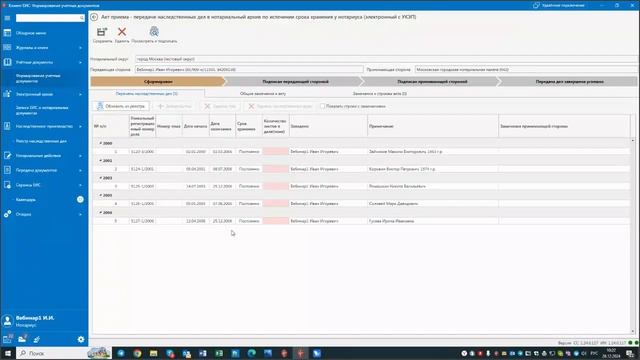Image resolution: width=640 pixels, height=360 pixels.
Task: Click the table's vertical scrollbar down arrow
Action: pyautogui.click(x=633, y=331)
